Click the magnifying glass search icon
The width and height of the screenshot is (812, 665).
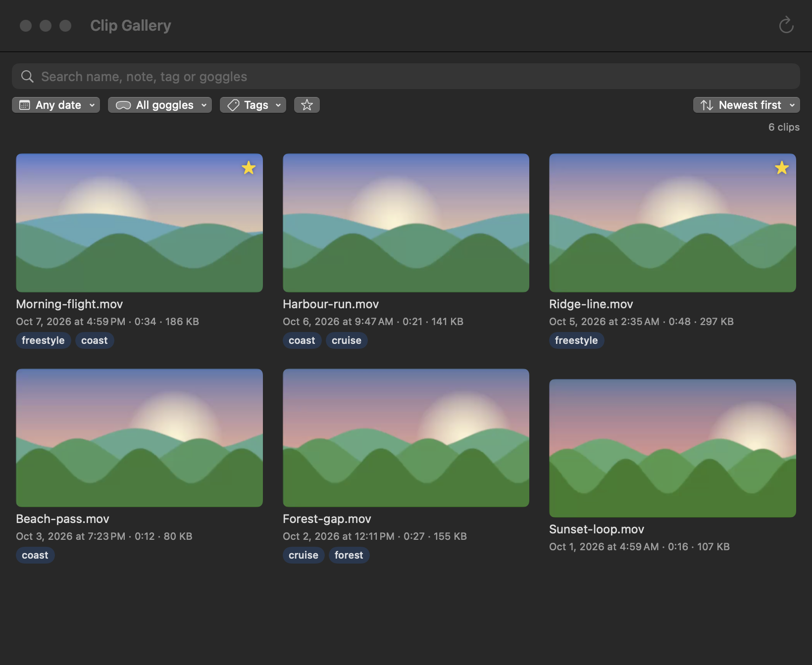click(x=27, y=77)
